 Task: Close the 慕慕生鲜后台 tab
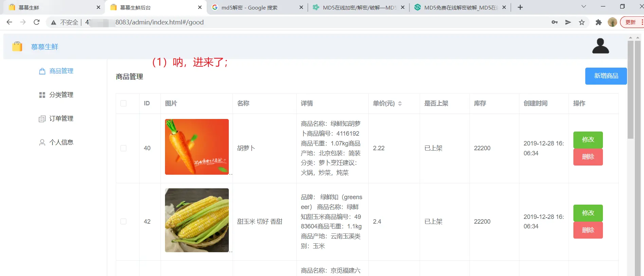coord(200,7)
